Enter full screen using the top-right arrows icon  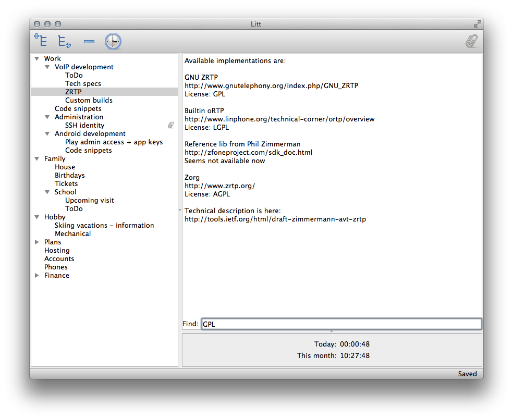[x=477, y=24]
